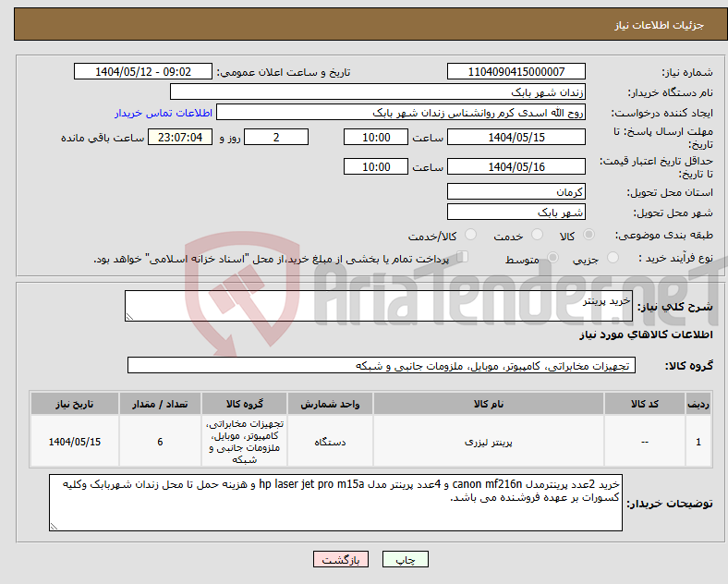Click the پرینتر لیزری table cell
This screenshot has width=728, height=584.
(x=489, y=442)
